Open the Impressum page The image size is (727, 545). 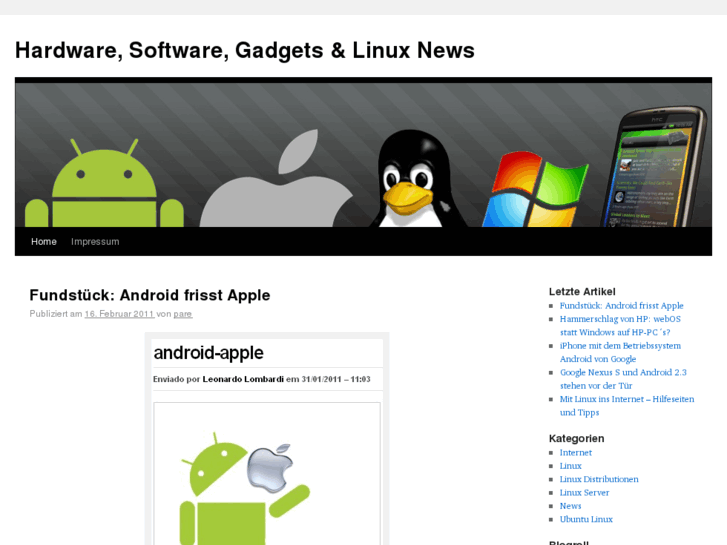[x=95, y=242]
